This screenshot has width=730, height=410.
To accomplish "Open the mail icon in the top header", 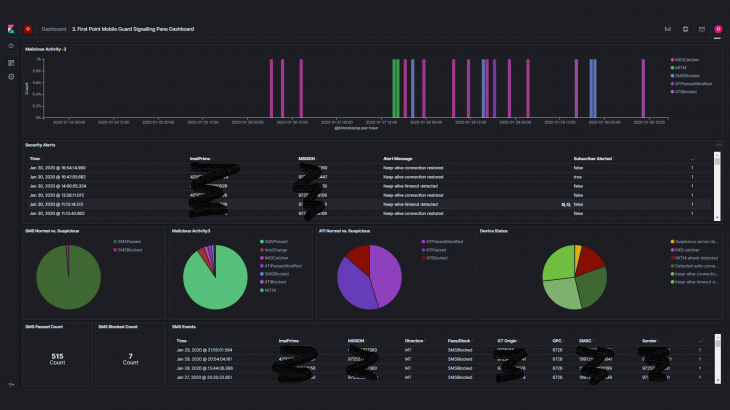I will tap(702, 29).
